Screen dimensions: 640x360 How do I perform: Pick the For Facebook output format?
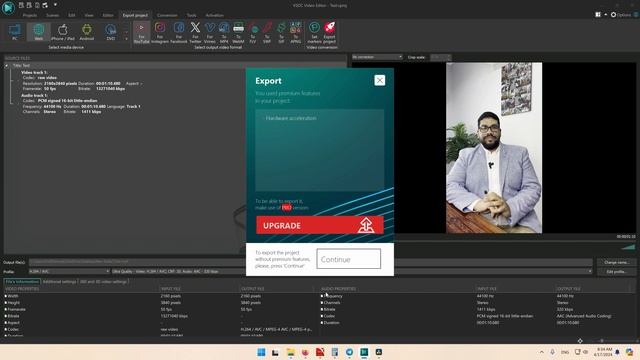[x=178, y=33]
